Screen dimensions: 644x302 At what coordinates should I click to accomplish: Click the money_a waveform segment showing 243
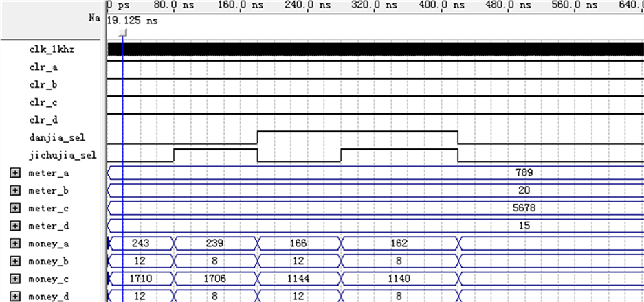click(x=140, y=244)
